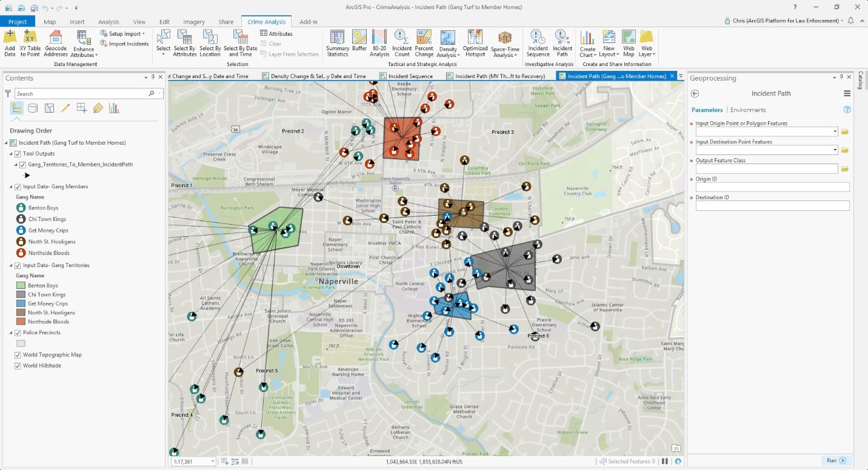Image resolution: width=868 pixels, height=470 pixels.
Task: Open the Input Origin Features dropdown
Action: [x=835, y=131]
